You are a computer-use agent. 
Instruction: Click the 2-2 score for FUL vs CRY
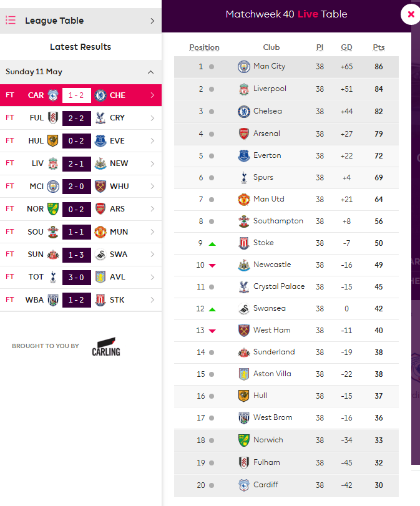click(x=77, y=119)
